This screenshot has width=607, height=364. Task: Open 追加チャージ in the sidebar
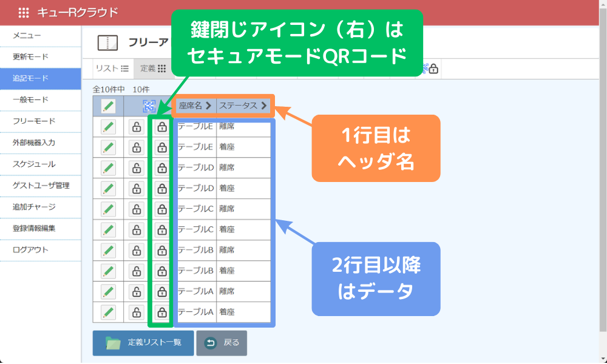[40, 207]
